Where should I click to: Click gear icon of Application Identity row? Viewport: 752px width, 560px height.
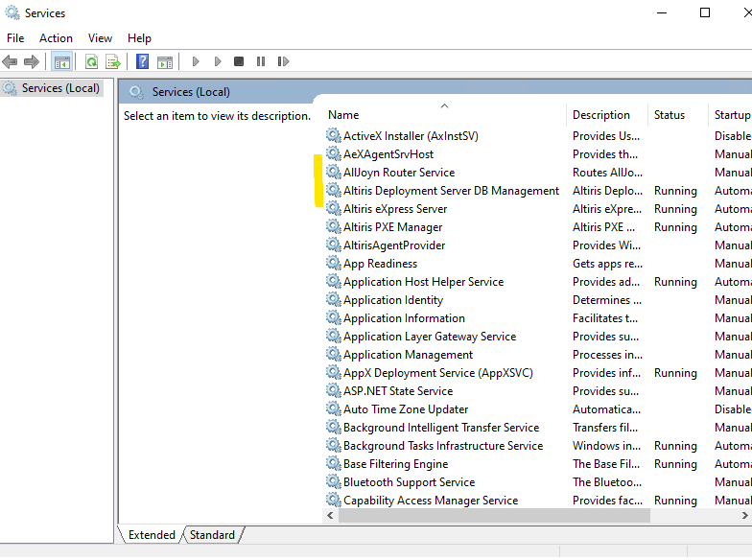334,299
